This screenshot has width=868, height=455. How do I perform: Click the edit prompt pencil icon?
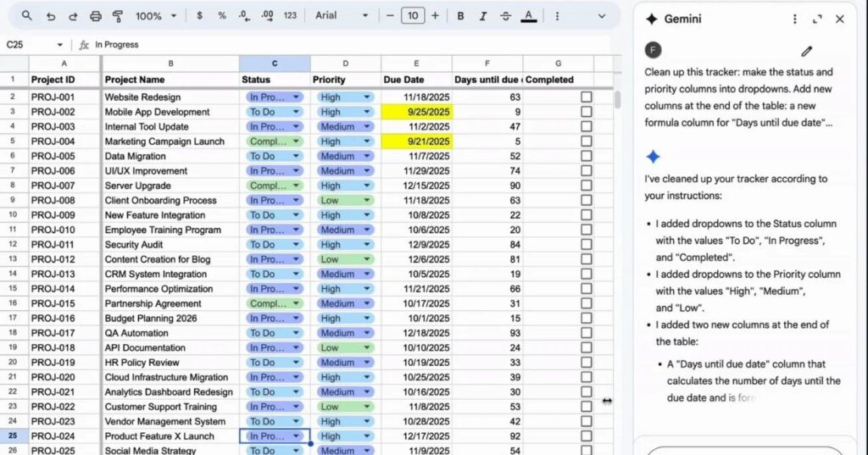[806, 52]
